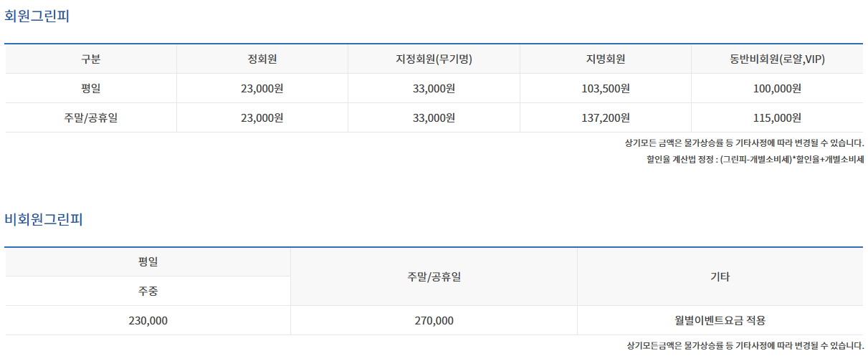Image resolution: width=868 pixels, height=361 pixels.
Task: Click the 주말/공휴일 header in non-member table
Action: pyautogui.click(x=434, y=276)
